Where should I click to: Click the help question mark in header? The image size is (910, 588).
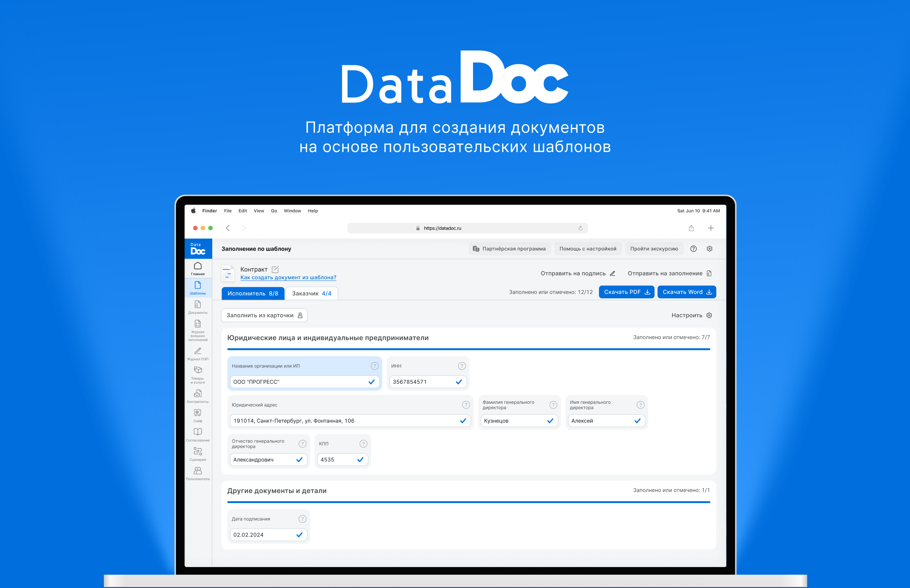pyautogui.click(x=693, y=249)
